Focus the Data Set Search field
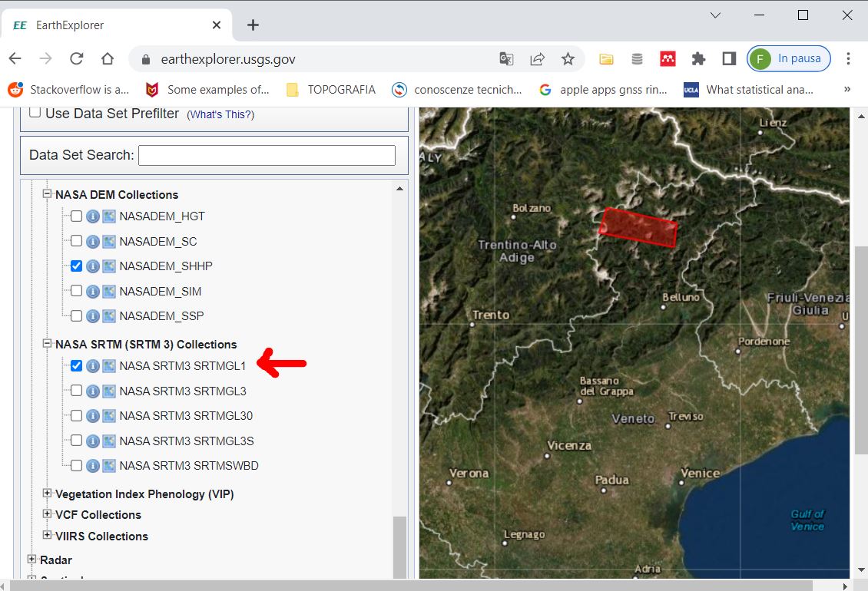The image size is (868, 591). tap(267, 155)
